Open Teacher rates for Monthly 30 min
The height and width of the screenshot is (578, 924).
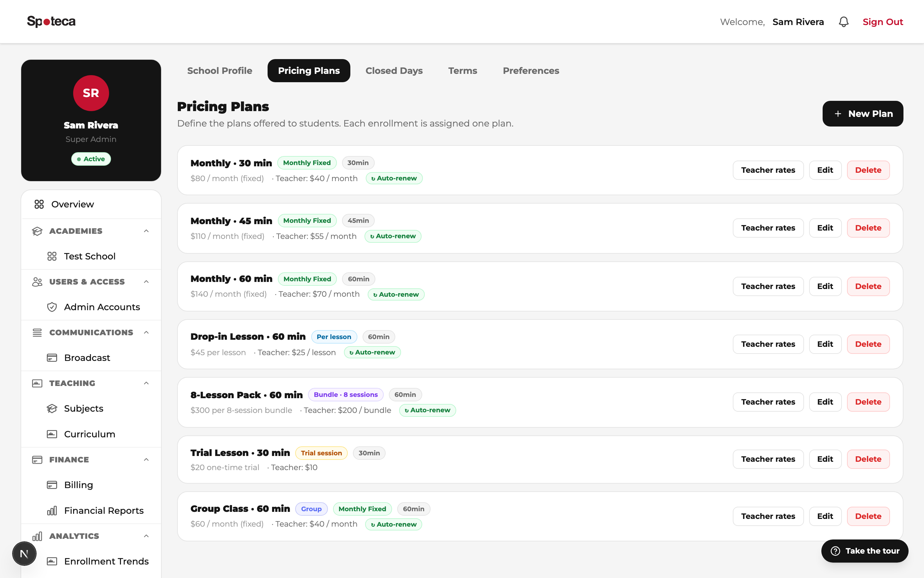coord(768,170)
